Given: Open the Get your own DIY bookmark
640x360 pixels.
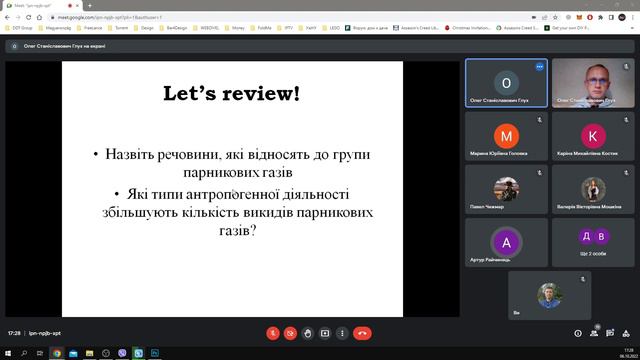Looking at the screenshot, I should 567,28.
